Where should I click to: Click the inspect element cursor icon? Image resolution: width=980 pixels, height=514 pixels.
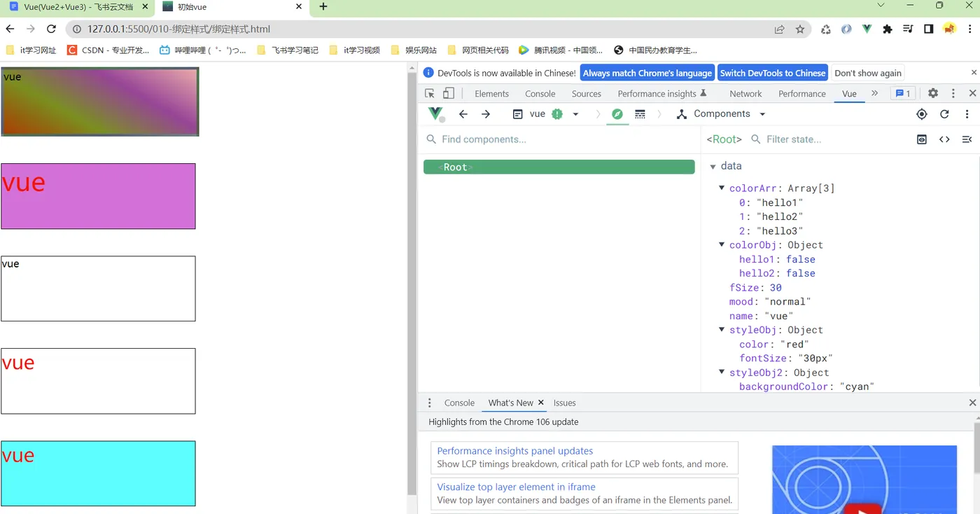430,93
